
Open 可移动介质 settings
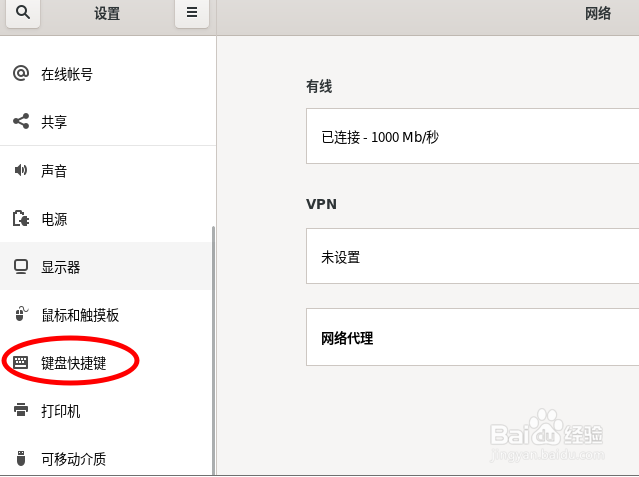coord(106,458)
